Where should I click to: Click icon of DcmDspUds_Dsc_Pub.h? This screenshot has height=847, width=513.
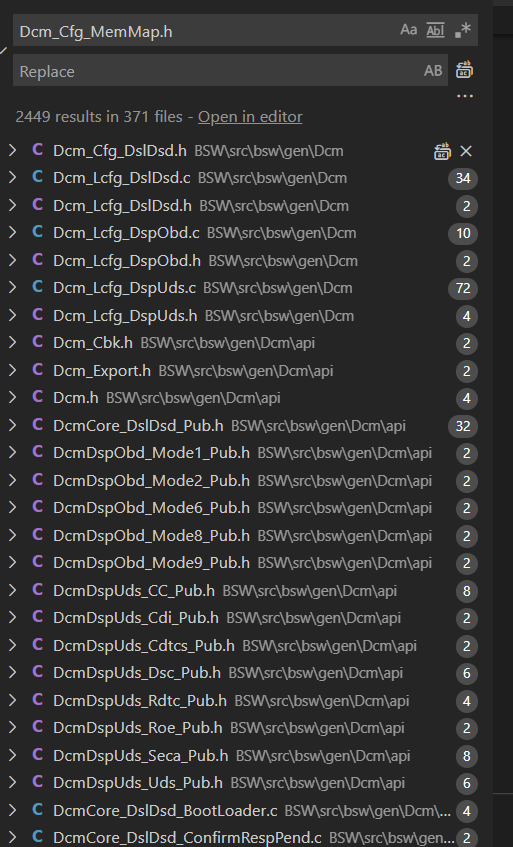pyautogui.click(x=37, y=672)
